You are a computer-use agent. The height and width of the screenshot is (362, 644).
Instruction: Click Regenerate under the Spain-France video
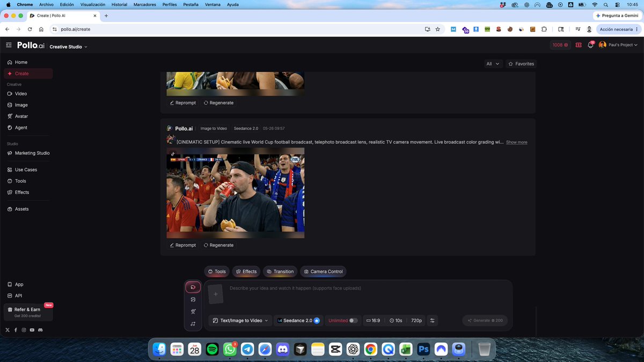click(218, 245)
